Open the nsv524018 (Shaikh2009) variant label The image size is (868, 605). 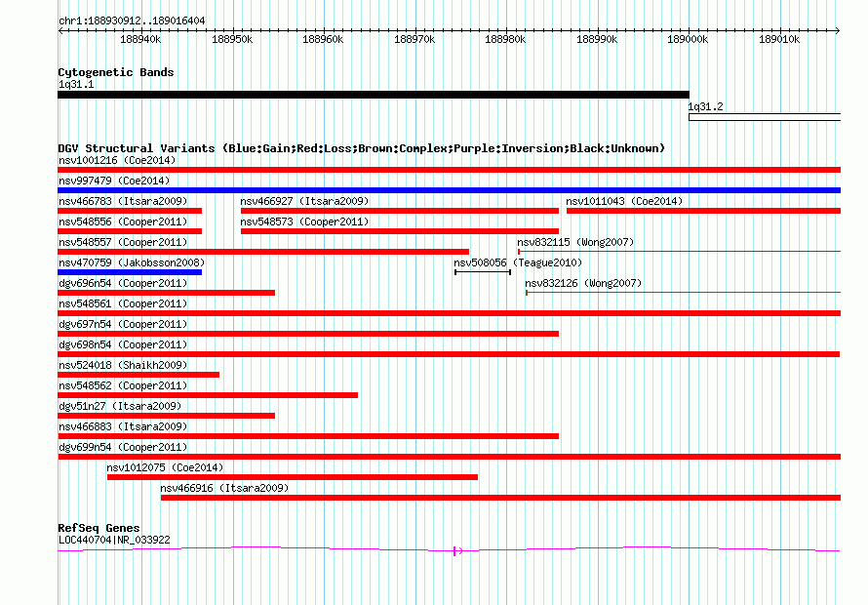[123, 365]
